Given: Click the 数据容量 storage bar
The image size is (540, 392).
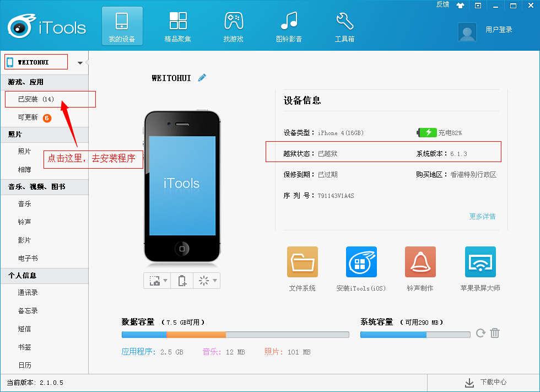Looking at the screenshot, I should point(236,335).
